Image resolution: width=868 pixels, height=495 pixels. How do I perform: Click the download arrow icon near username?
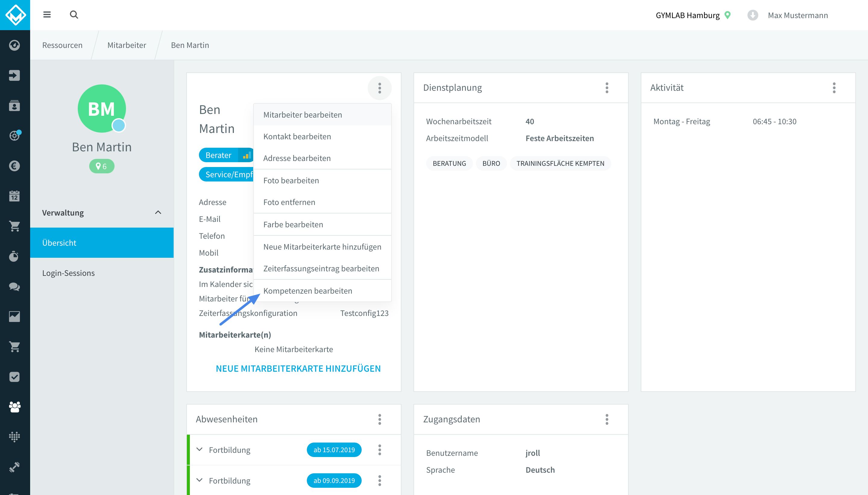tap(753, 15)
